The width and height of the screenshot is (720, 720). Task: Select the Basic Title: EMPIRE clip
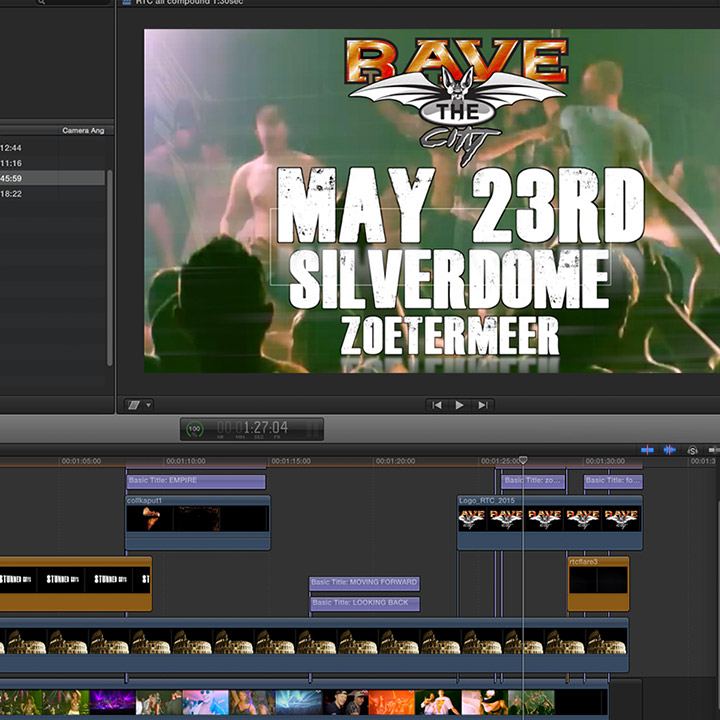(196, 482)
